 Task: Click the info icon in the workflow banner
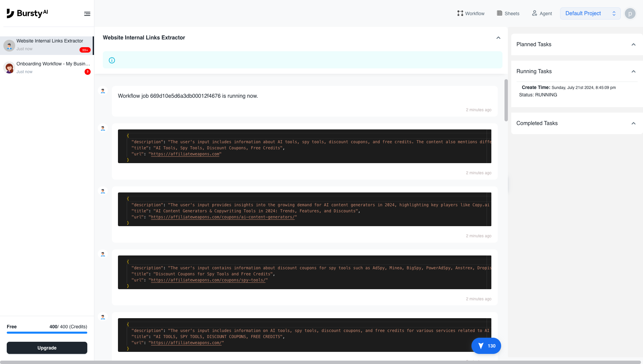[112, 60]
